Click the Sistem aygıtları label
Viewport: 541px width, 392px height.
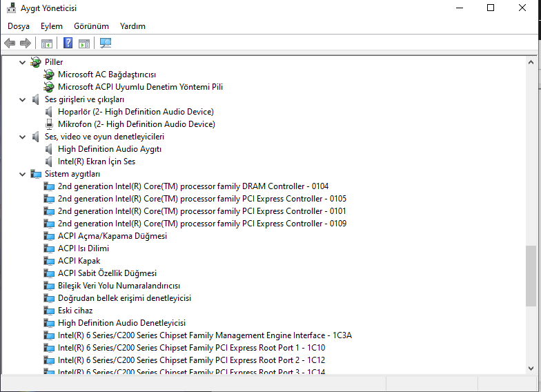click(72, 174)
